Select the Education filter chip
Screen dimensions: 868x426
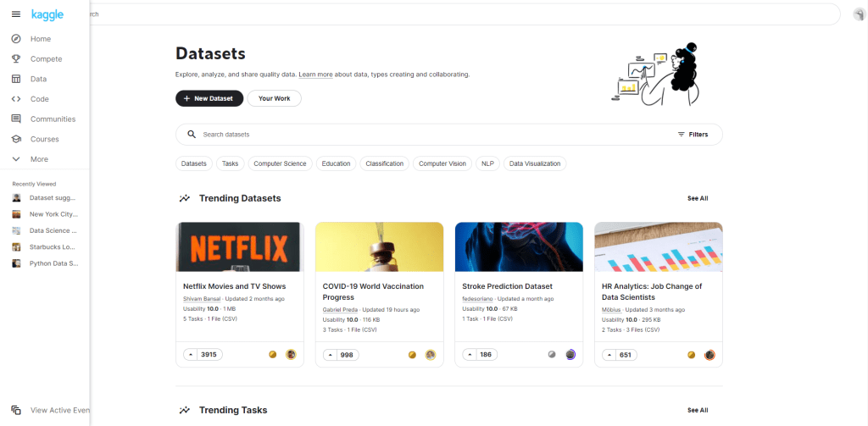coord(336,163)
